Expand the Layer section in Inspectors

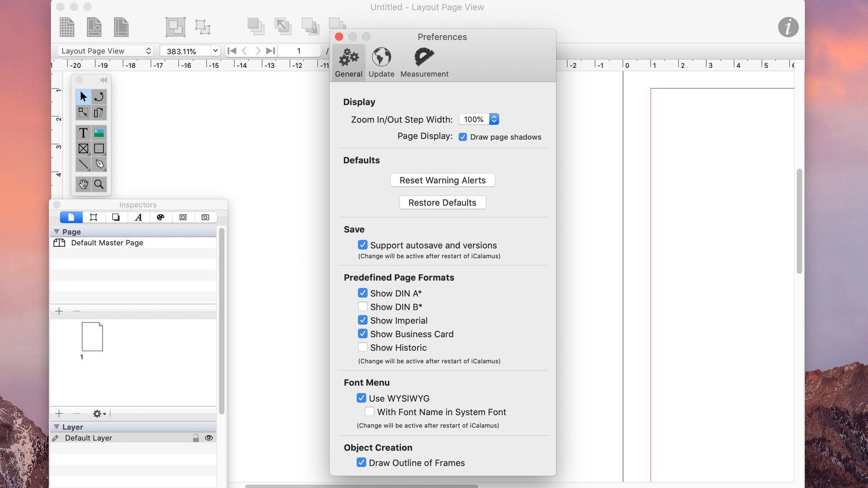pyautogui.click(x=57, y=427)
